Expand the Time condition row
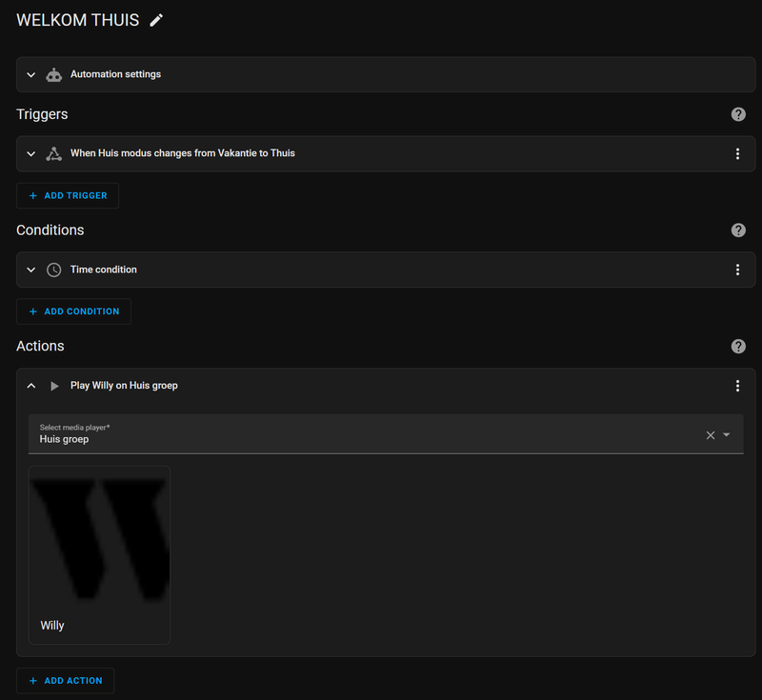The image size is (762, 700). 31,270
